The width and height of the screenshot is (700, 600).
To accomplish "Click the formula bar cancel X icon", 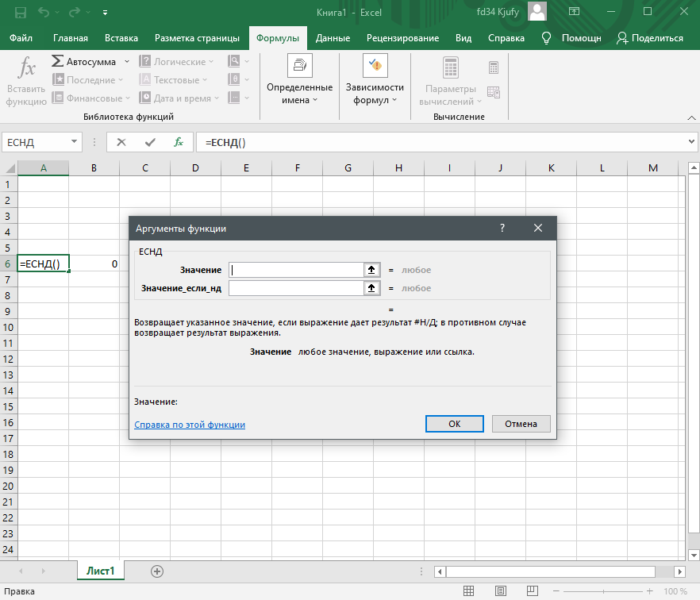I will (121, 142).
